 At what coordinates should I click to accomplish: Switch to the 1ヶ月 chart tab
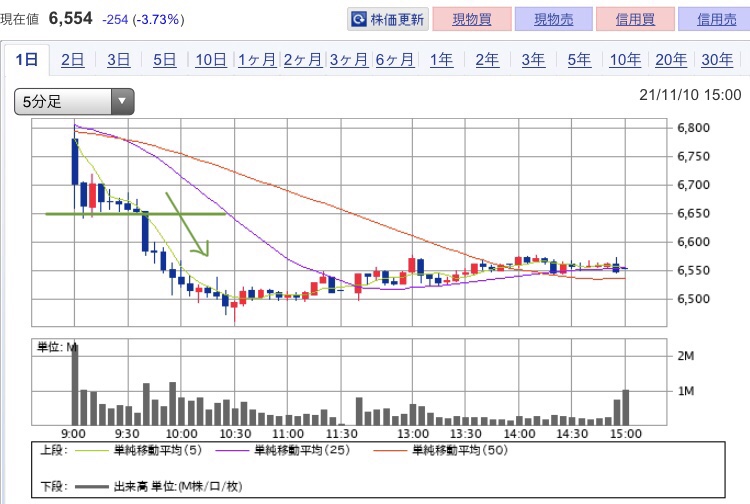(x=257, y=60)
